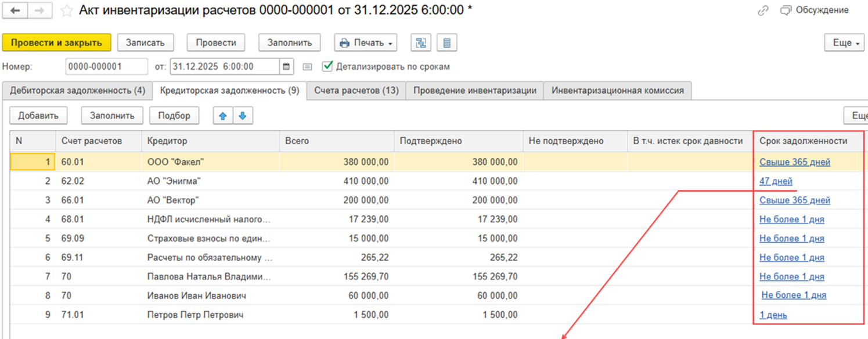This screenshot has height=339, width=868.
Task: Open the top-right Еще menu
Action: pyautogui.click(x=845, y=43)
